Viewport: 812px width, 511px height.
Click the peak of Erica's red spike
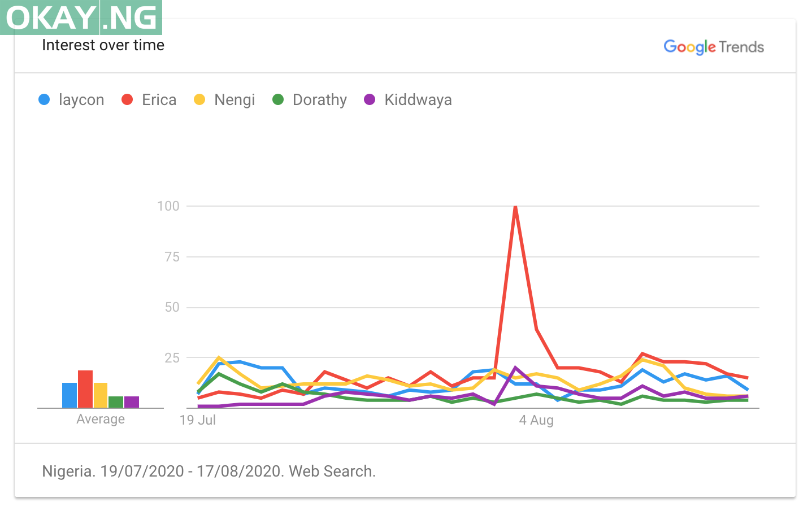coord(515,207)
